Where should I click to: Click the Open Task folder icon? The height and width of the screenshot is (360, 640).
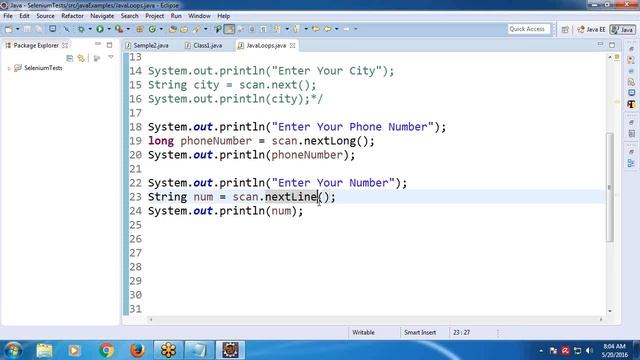coord(184,29)
